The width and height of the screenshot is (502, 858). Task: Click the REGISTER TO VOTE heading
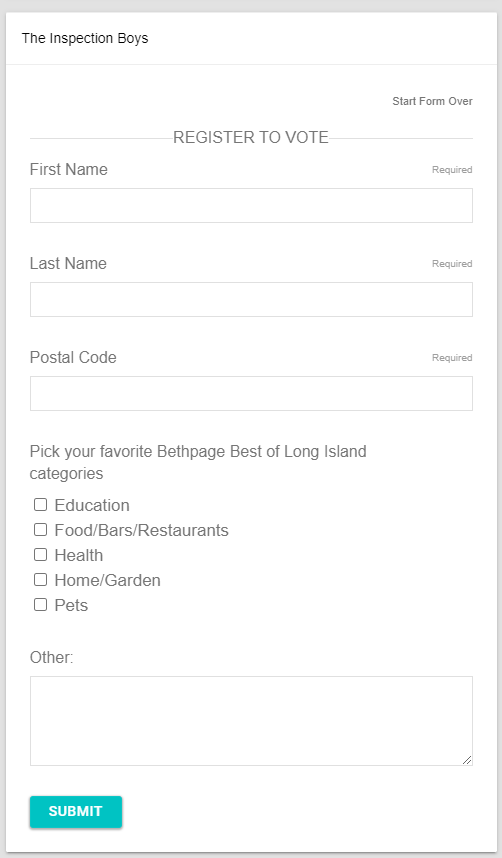(251, 137)
